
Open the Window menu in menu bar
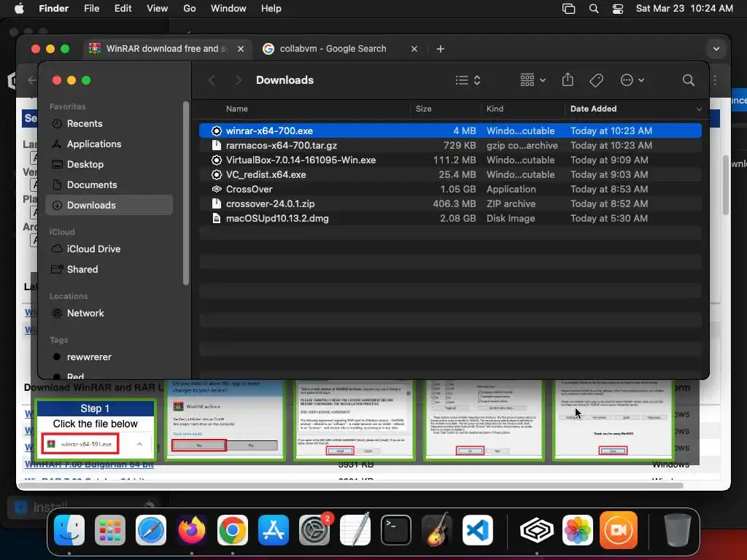click(x=228, y=9)
